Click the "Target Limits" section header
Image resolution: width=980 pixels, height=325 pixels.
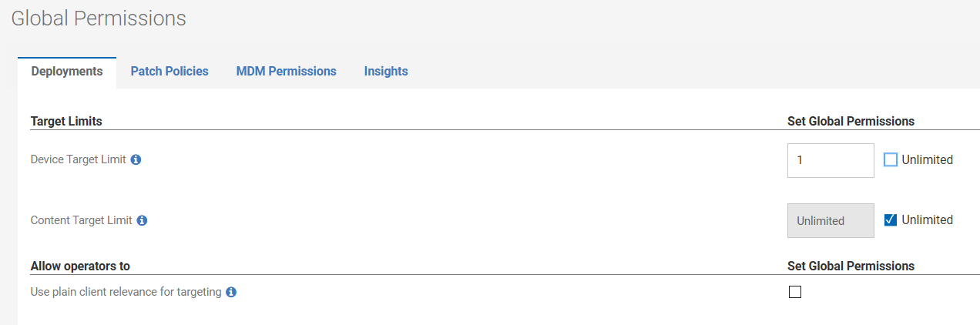click(x=66, y=122)
